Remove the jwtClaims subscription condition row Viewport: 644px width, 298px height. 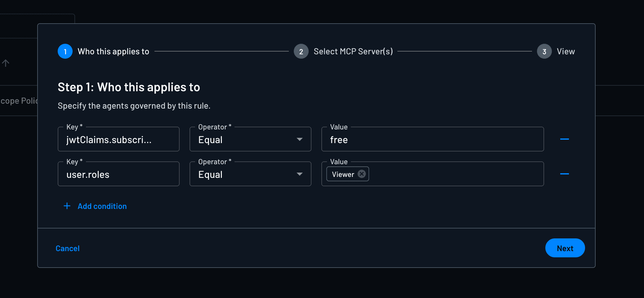(564, 139)
